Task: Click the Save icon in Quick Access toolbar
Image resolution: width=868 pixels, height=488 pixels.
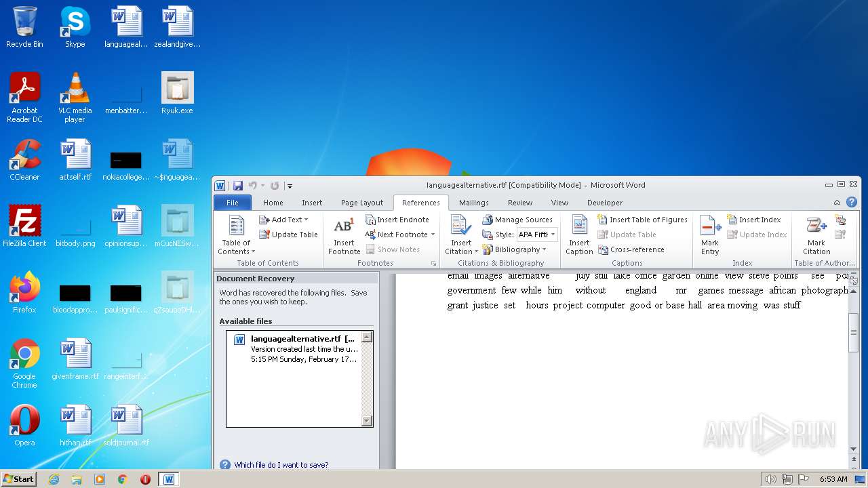Action: coord(238,186)
